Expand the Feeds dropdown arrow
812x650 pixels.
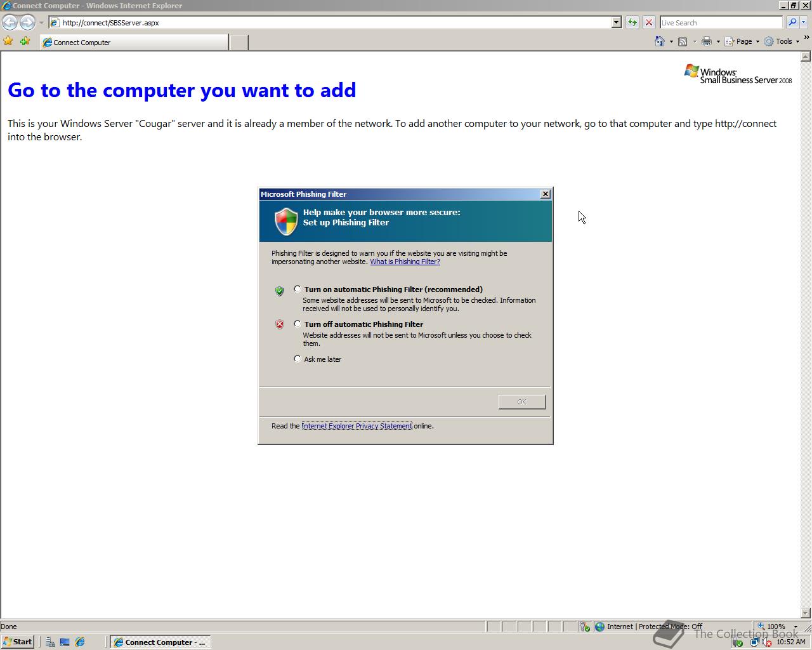(695, 41)
